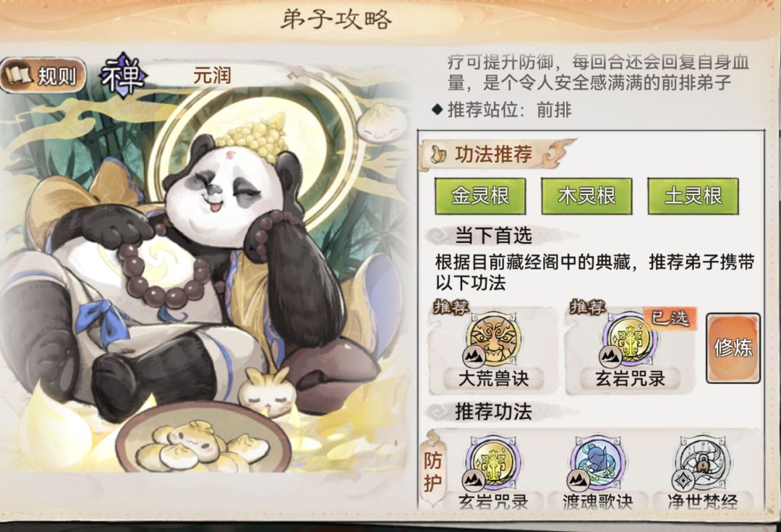Screen dimensions: 781x532
Task: Click the 推荐功法 section heading
Action: (x=493, y=411)
